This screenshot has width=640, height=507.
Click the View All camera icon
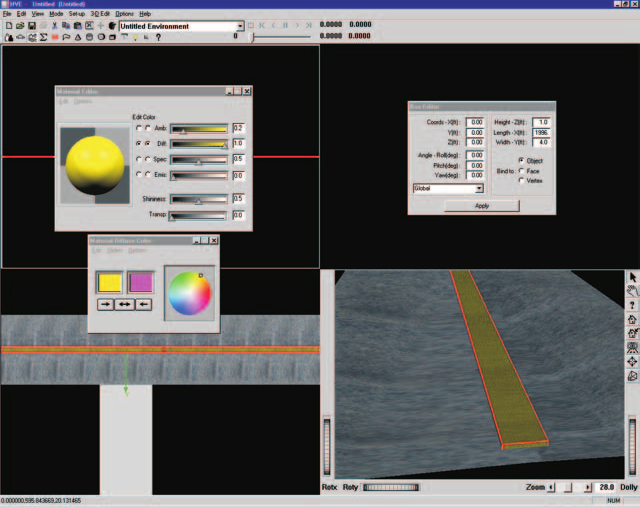[x=633, y=347]
